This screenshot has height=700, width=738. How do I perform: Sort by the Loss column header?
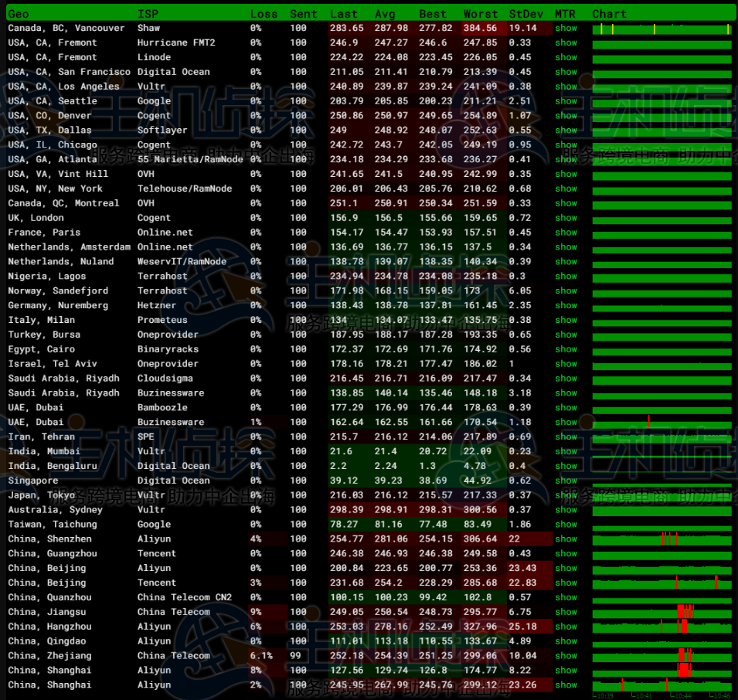click(264, 14)
